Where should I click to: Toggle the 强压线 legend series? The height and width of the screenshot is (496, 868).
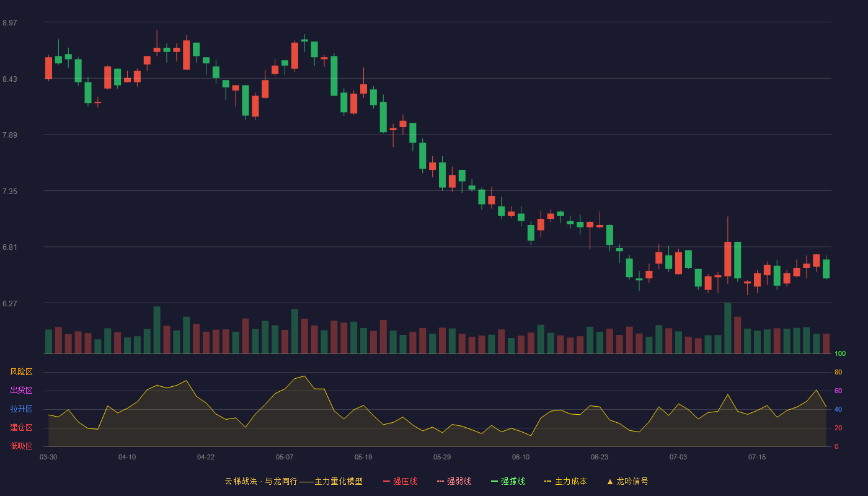pos(400,481)
